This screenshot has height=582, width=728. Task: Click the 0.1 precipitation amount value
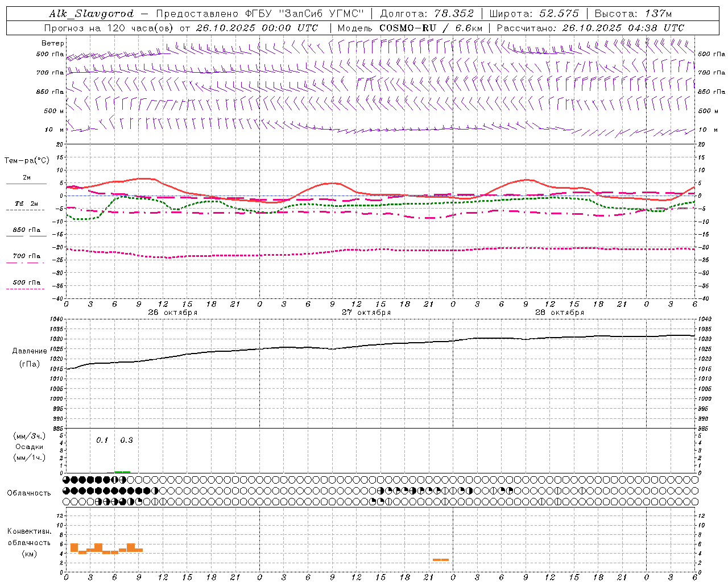[102, 440]
